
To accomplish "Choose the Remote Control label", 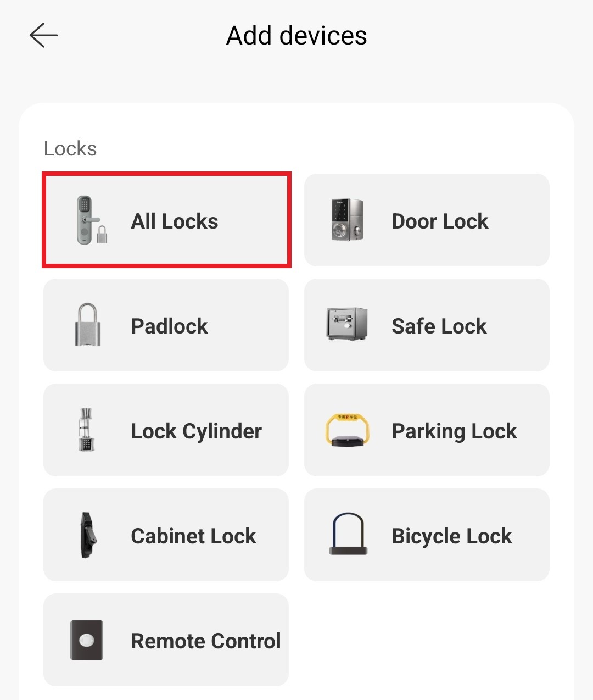I will coord(206,641).
